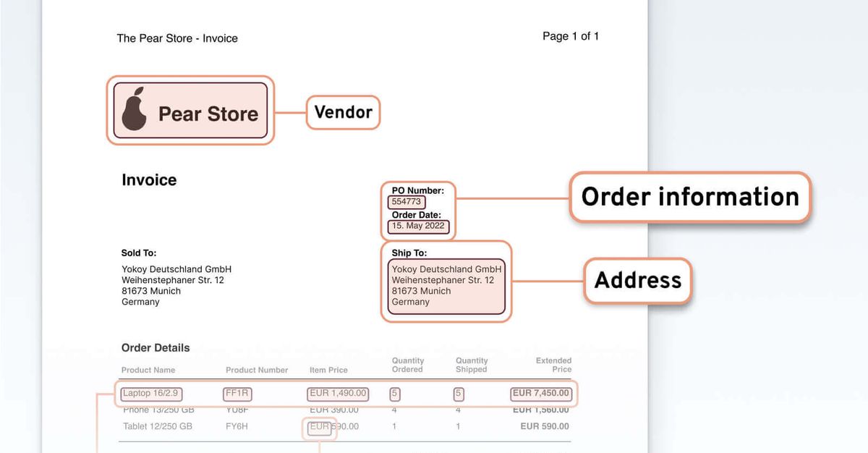Click quantity shipped 1 in Tablet row
This screenshot has height=453, width=868.
tap(458, 426)
